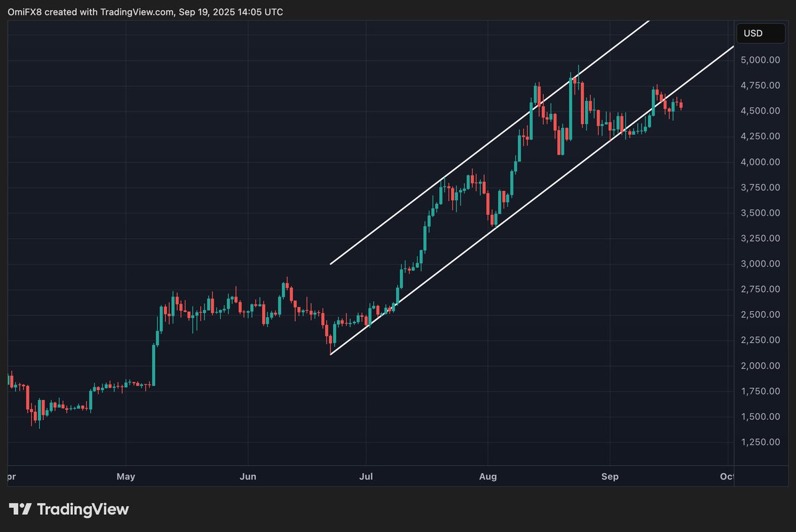Select the 4,000.00 price label

click(762, 162)
